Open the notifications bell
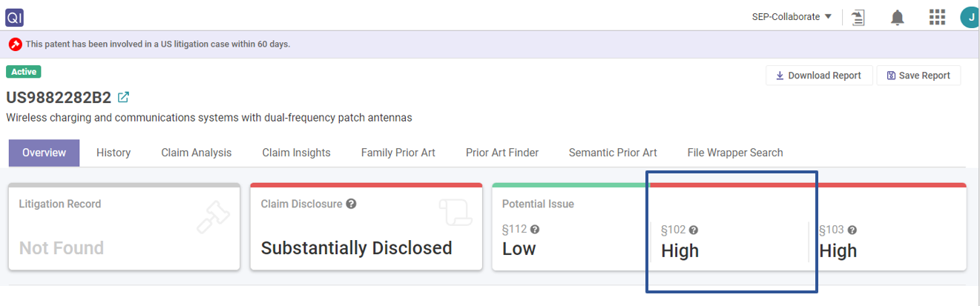 [898, 17]
